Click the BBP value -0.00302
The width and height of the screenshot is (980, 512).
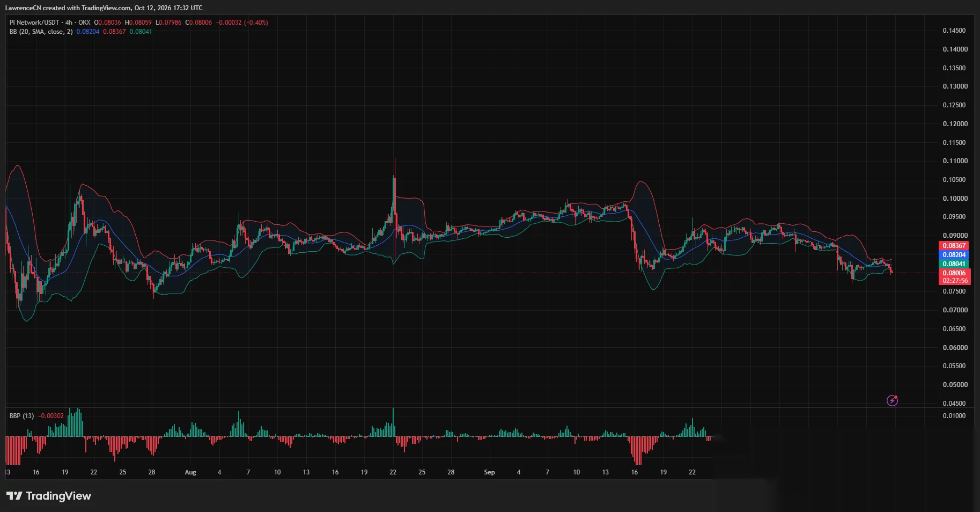[x=51, y=416]
